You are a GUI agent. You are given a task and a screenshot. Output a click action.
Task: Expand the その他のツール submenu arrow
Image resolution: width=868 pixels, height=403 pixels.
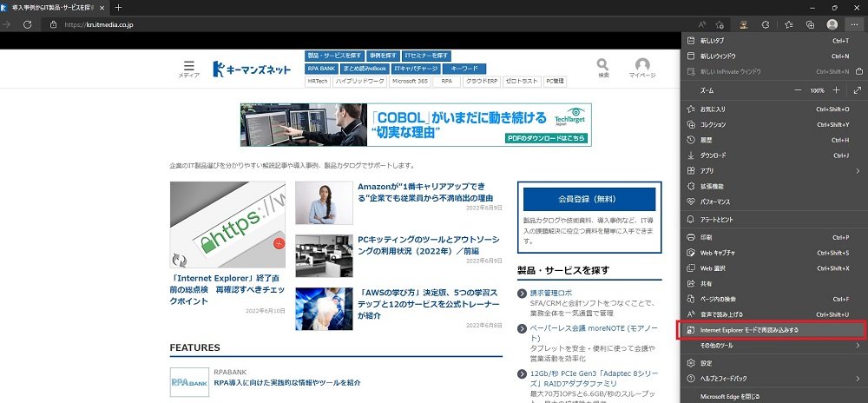coord(858,346)
